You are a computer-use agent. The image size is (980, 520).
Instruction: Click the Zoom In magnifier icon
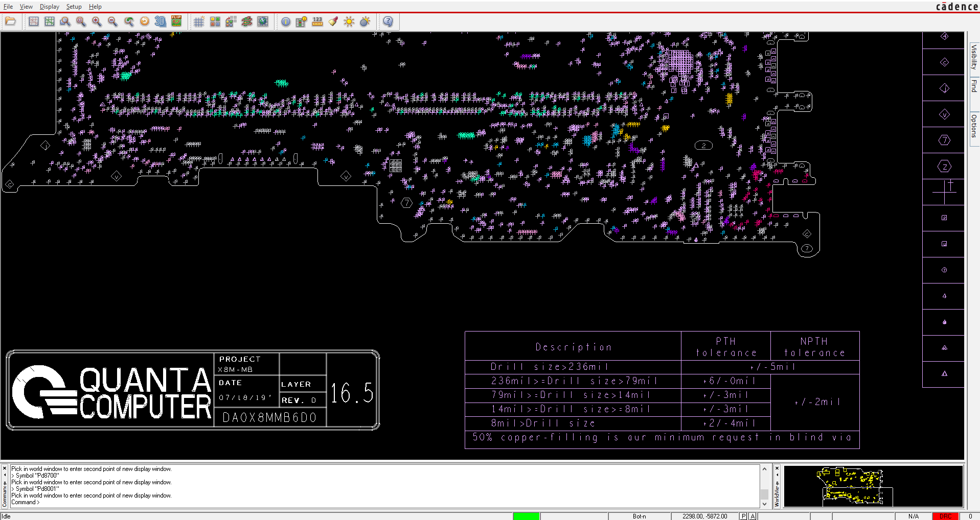(97, 21)
